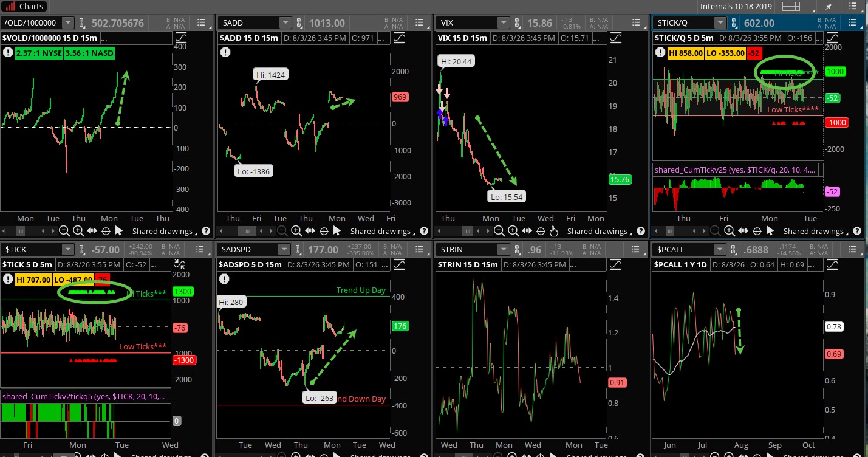
Task: Zoom in on the $TICK/Q chart
Action: [x=730, y=231]
